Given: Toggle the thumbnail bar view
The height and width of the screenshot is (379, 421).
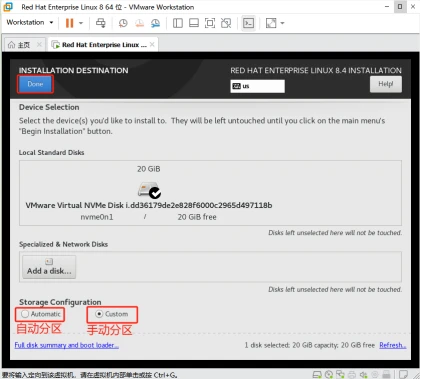Looking at the screenshot, I should tap(194, 23).
